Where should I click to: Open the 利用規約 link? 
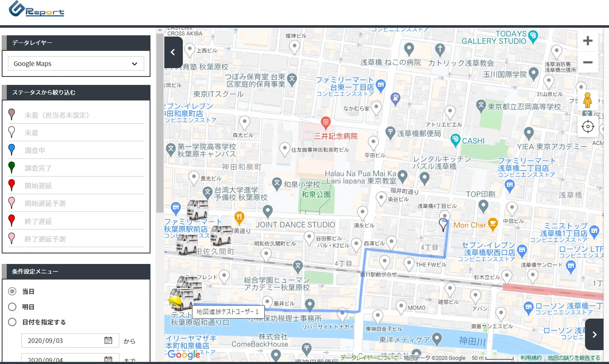click(531, 358)
